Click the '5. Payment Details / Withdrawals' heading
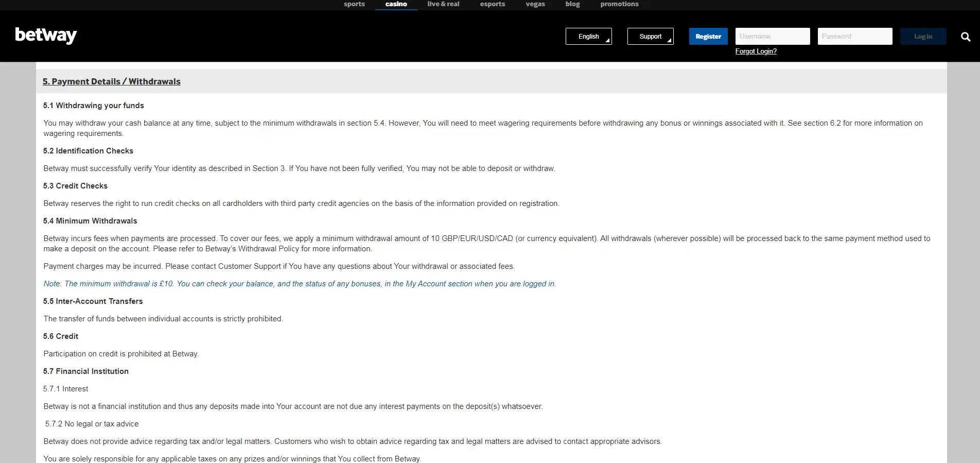The height and width of the screenshot is (463, 980). tap(112, 81)
